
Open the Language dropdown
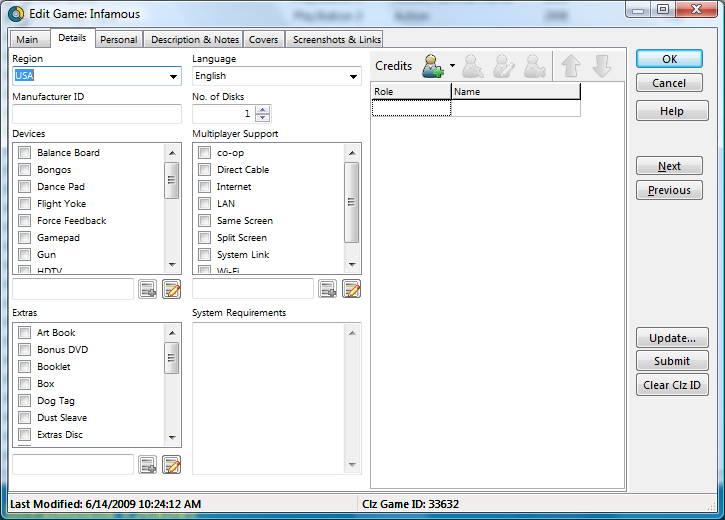coord(353,76)
